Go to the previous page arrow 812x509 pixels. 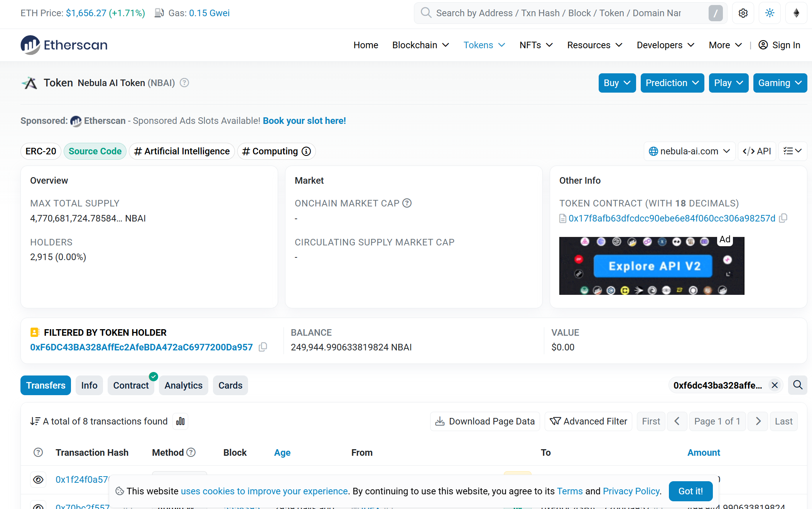point(677,421)
